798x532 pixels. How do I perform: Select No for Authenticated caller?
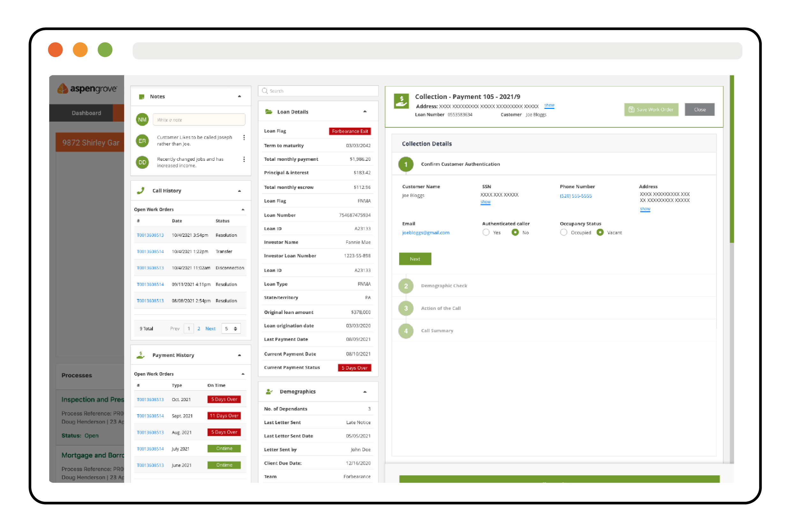(515, 232)
